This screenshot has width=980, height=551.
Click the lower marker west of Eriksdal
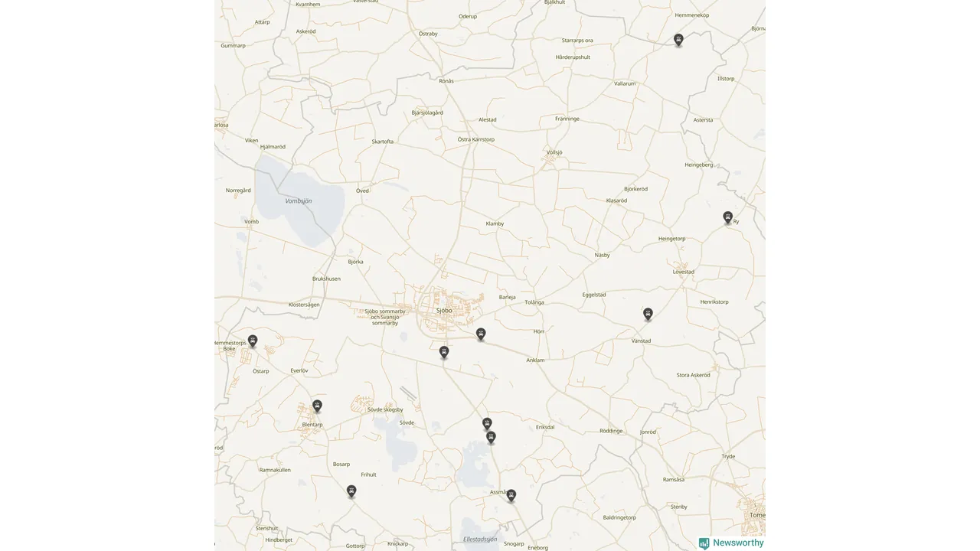pyautogui.click(x=491, y=437)
